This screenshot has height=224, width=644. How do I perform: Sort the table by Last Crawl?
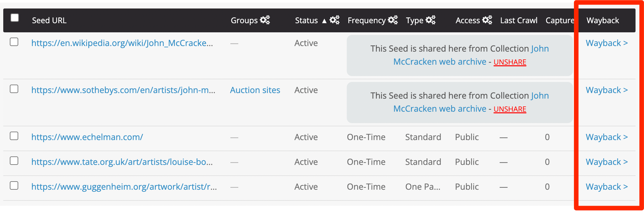tap(519, 21)
